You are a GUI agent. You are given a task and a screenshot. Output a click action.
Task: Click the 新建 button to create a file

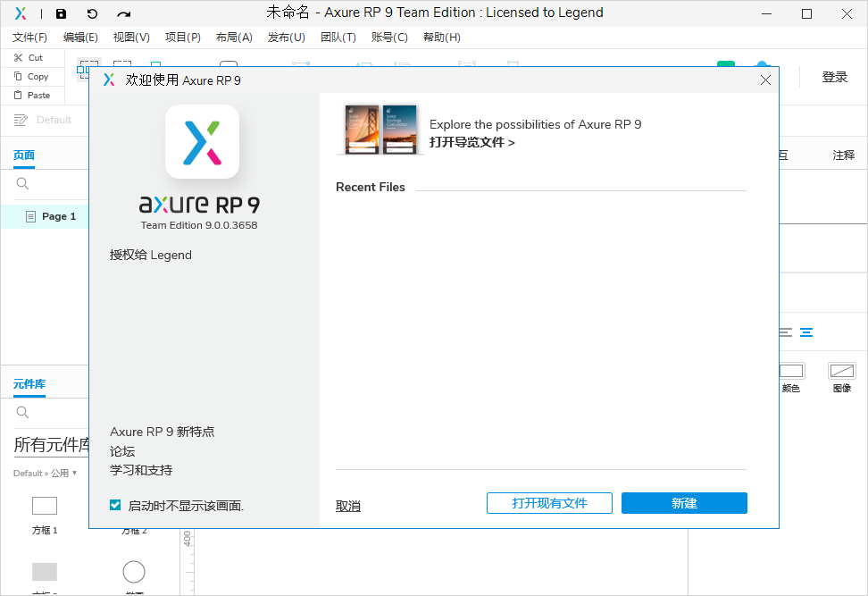[684, 503]
